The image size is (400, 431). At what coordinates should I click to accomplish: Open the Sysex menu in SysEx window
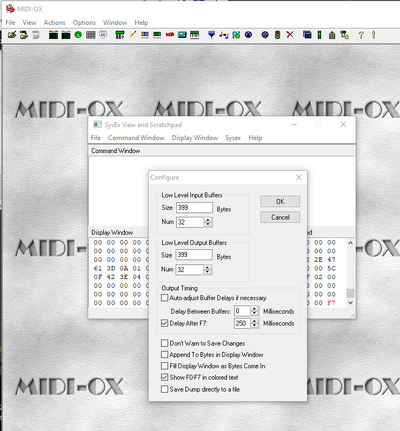[x=233, y=138]
